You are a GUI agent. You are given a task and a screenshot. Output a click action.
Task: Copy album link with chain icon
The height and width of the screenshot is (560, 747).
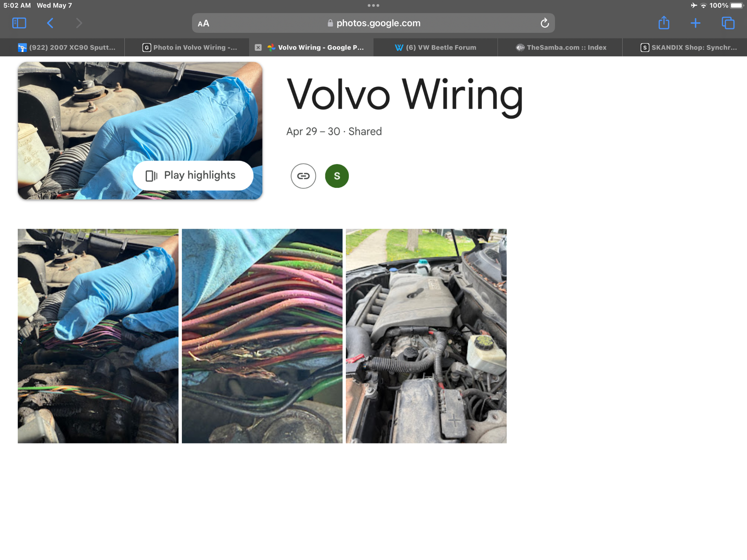click(x=303, y=176)
